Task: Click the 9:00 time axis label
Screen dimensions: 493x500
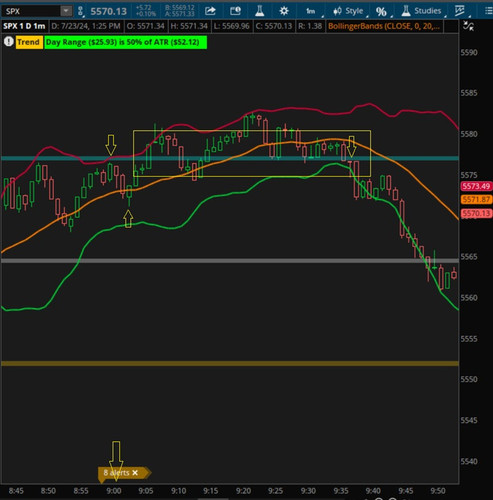Action: 114,491
